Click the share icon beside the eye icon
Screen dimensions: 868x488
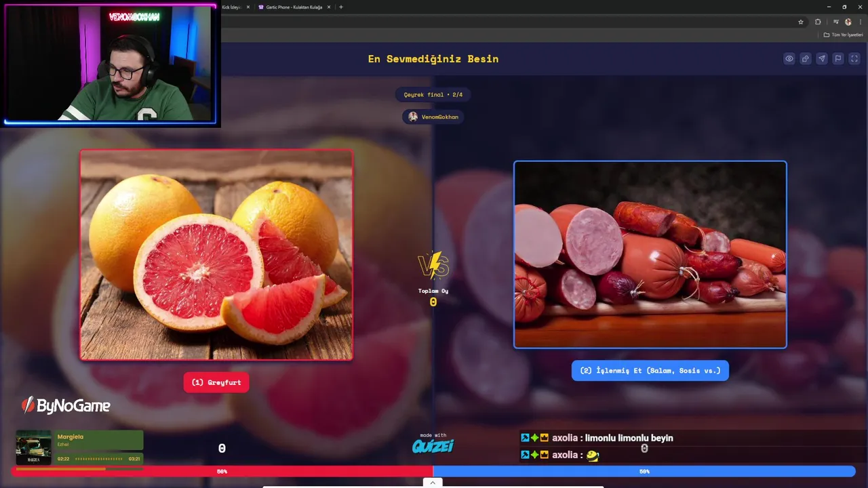click(x=806, y=59)
